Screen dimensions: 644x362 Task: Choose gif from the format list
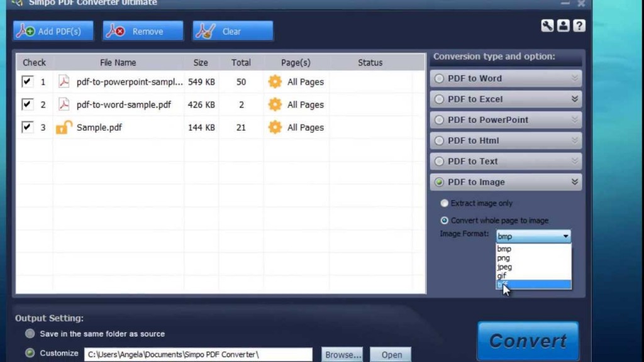[x=533, y=276]
